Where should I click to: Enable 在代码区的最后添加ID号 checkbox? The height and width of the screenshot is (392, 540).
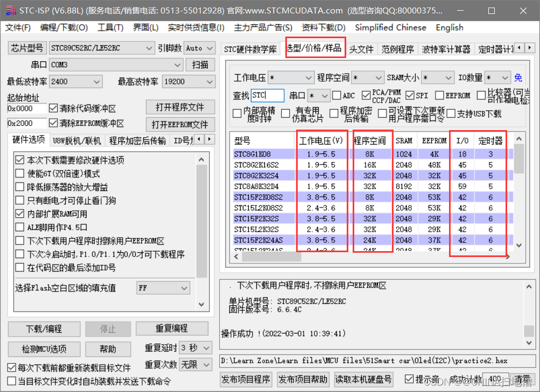pyautogui.click(x=20, y=268)
